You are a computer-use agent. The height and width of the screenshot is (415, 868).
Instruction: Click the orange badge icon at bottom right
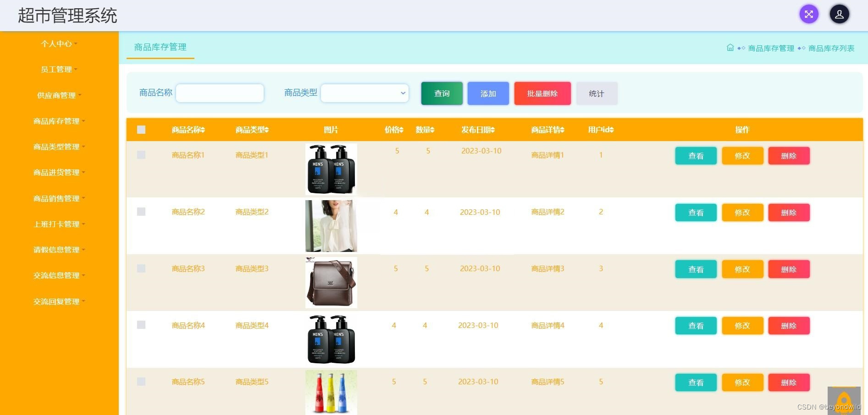click(844, 399)
